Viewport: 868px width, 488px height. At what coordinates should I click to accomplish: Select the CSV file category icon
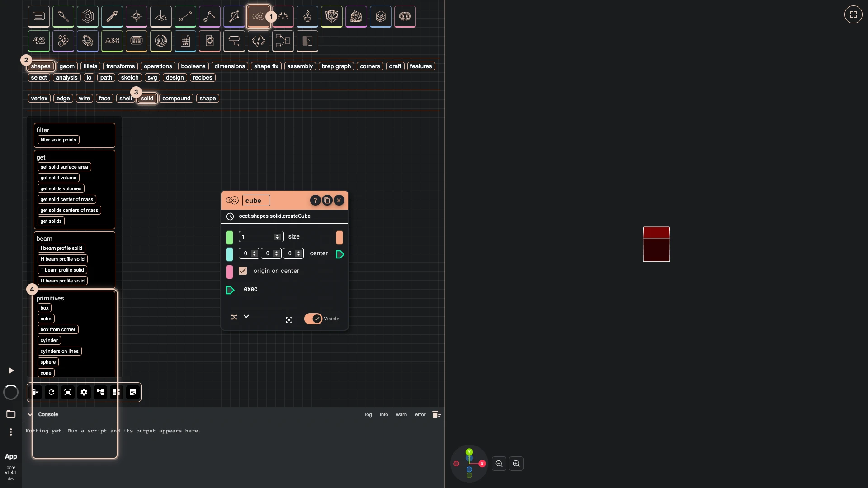click(185, 41)
